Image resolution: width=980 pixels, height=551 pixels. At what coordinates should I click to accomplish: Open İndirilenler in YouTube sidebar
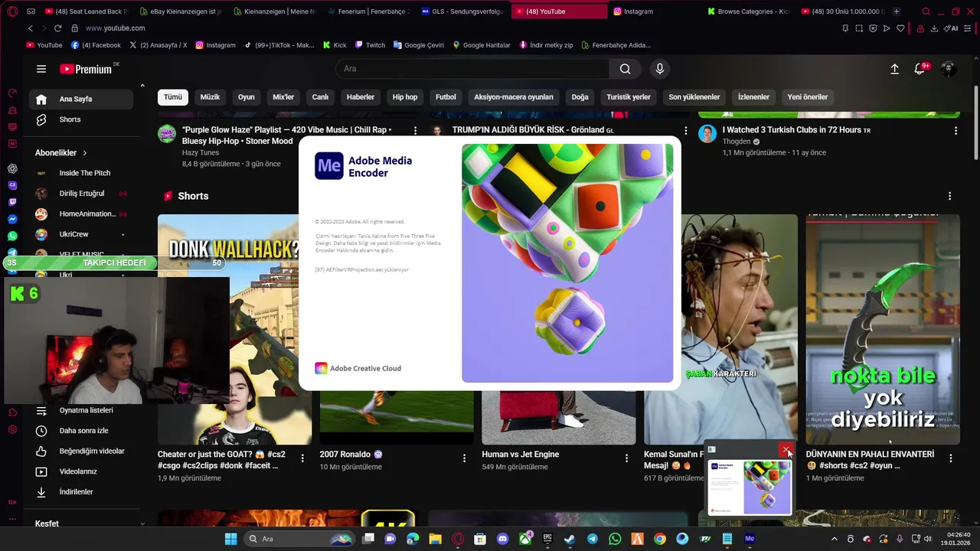point(81,492)
